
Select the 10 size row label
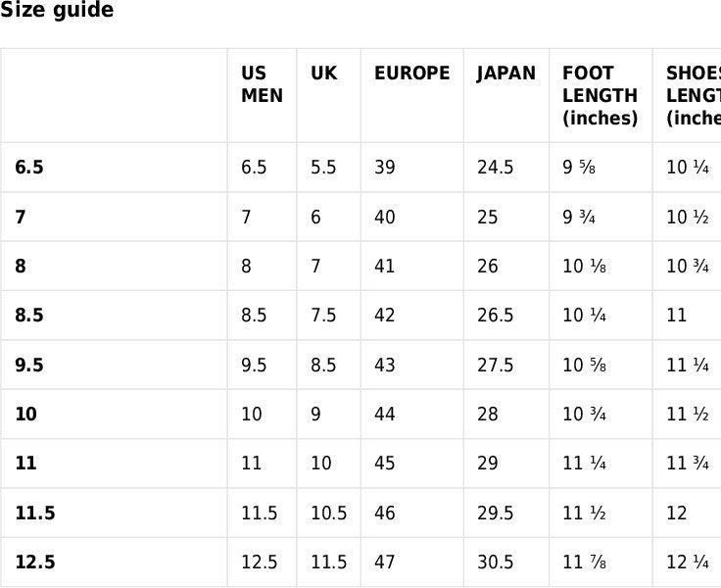coord(25,415)
